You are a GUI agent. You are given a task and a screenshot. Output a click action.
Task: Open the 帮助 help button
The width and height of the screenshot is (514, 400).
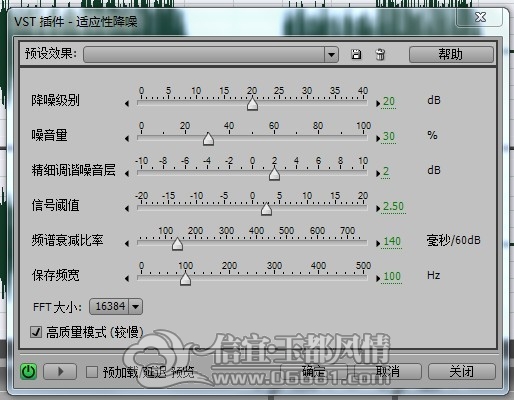coord(451,54)
